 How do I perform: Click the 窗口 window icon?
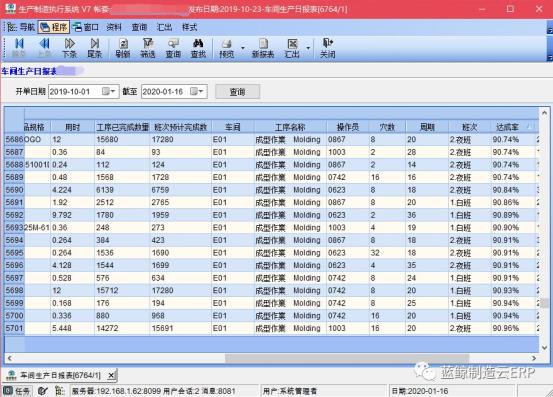pyautogui.click(x=86, y=27)
